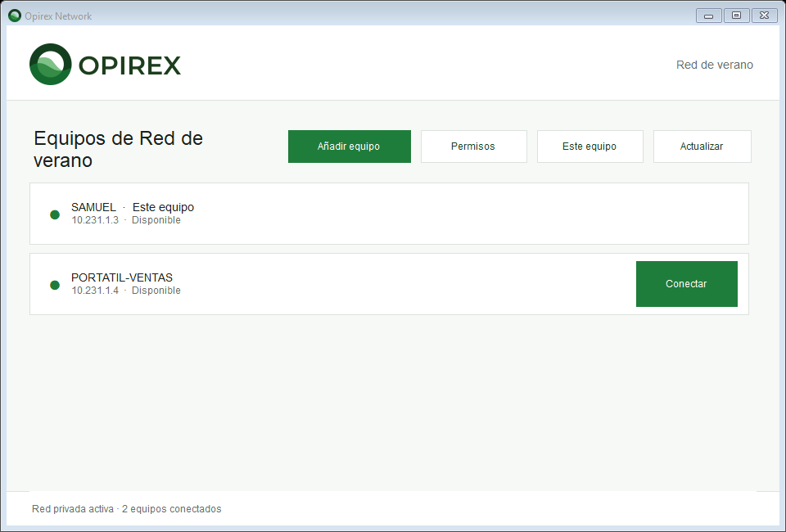The image size is (786, 532).
Task: Connect to PORTATIL-VENTAS with the Conectar button
Action: [687, 284]
